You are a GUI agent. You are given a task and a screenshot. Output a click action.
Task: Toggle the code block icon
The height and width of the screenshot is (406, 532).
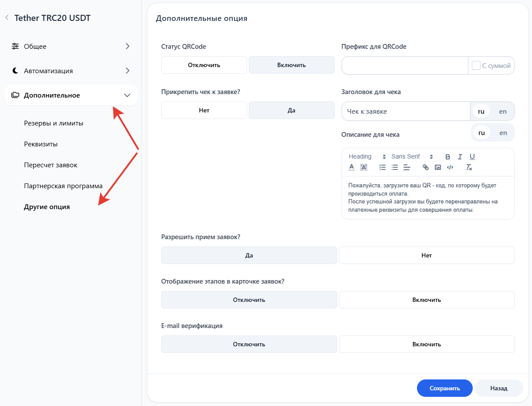coord(450,167)
